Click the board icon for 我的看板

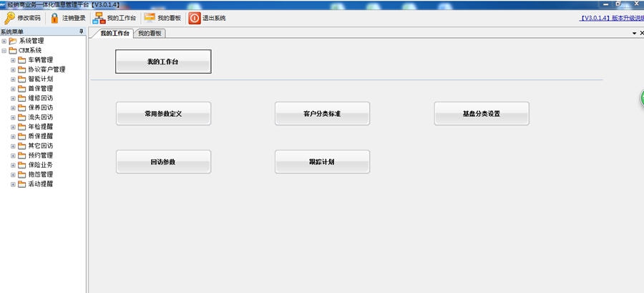pyautogui.click(x=150, y=18)
